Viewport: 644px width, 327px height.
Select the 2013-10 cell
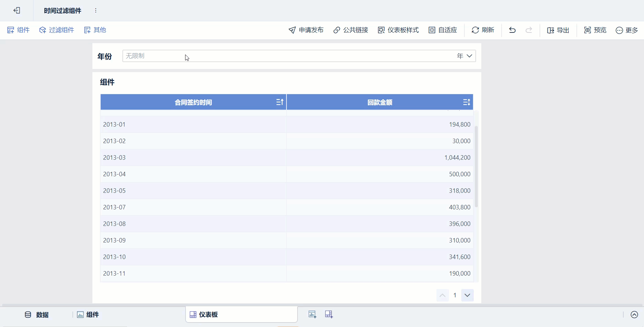193,257
